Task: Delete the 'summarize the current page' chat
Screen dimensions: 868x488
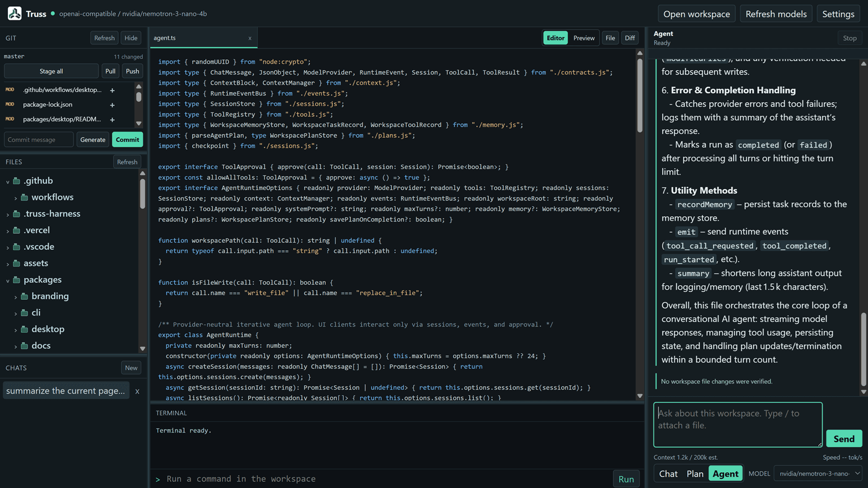Action: point(137,391)
